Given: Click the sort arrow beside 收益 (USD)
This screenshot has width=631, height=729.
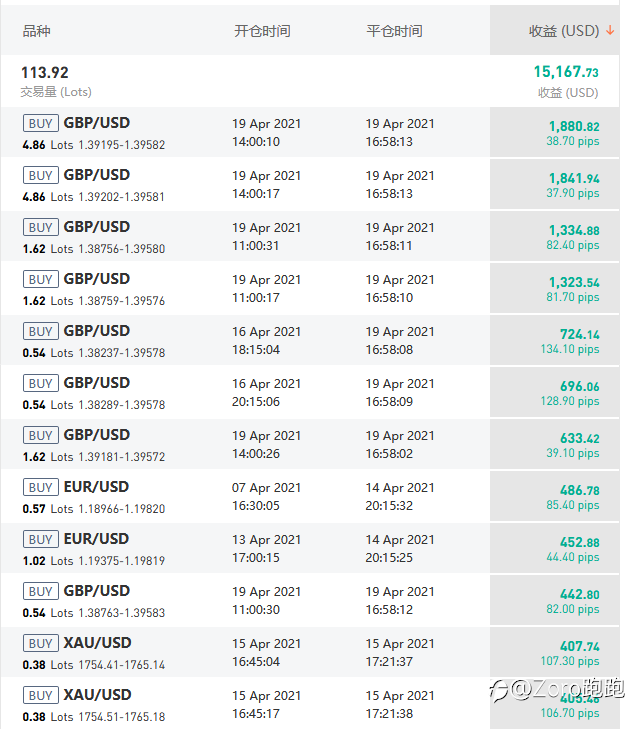Looking at the screenshot, I should (x=610, y=31).
